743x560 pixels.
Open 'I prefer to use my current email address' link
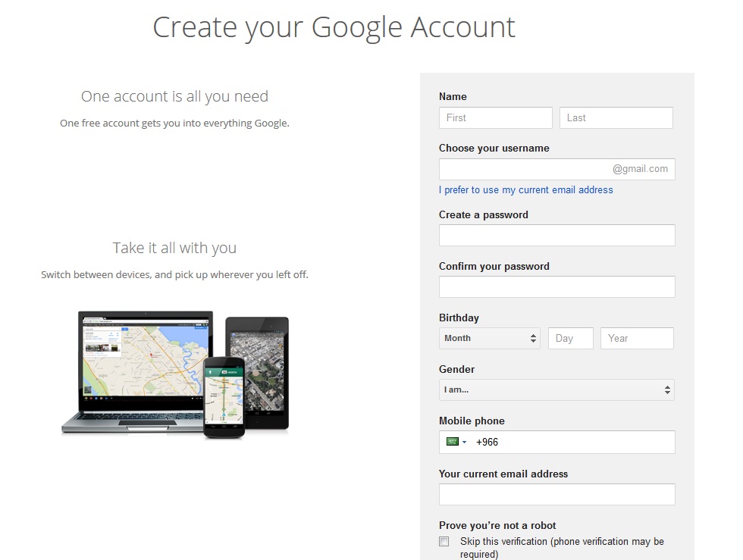click(x=525, y=190)
